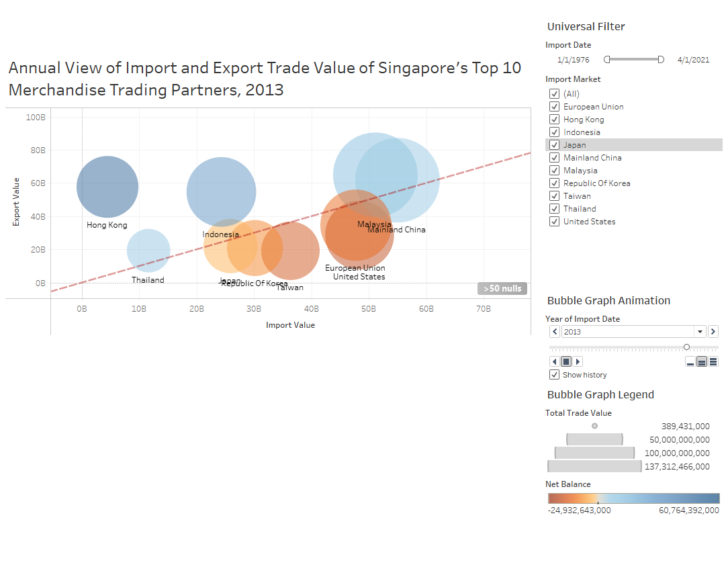Select the Thailand bubble on chart
The height and width of the screenshot is (575, 728).
148,250
